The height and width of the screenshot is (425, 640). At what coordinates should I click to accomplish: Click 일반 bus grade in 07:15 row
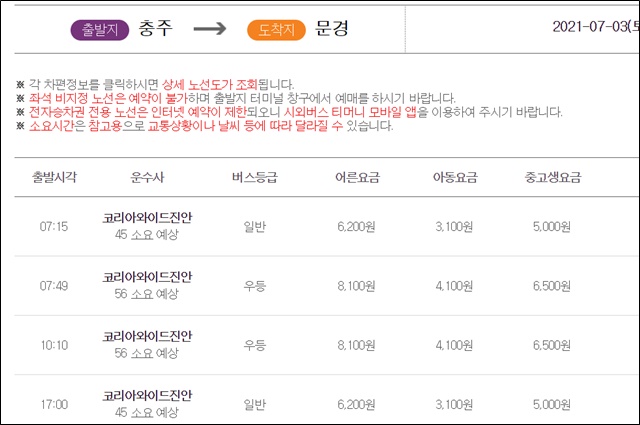(x=255, y=226)
